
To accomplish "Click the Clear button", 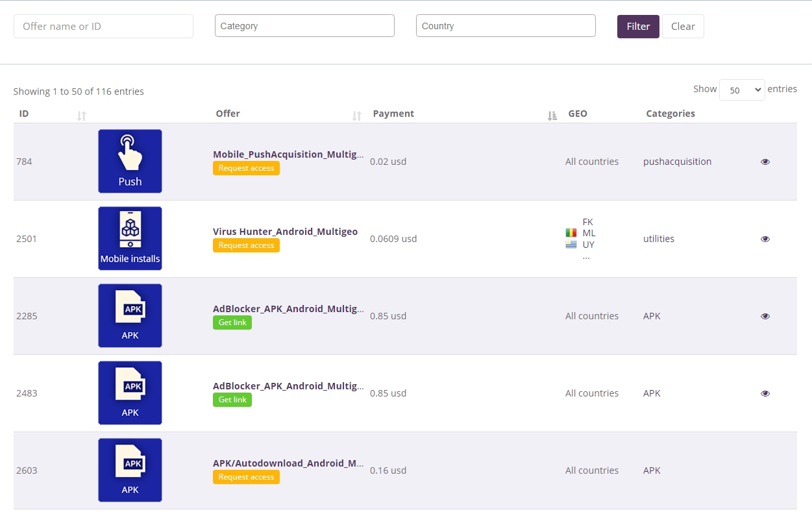I will point(683,27).
